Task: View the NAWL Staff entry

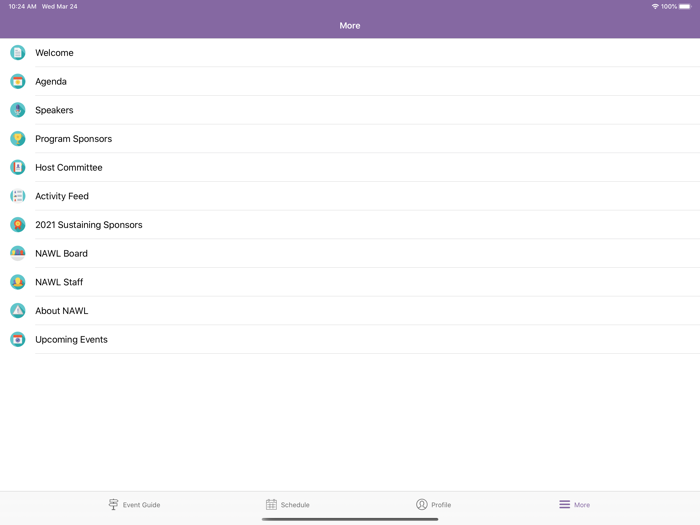Action: 350,282
